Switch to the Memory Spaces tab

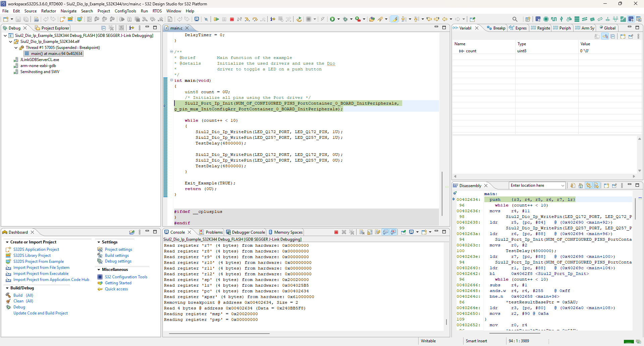pos(285,232)
